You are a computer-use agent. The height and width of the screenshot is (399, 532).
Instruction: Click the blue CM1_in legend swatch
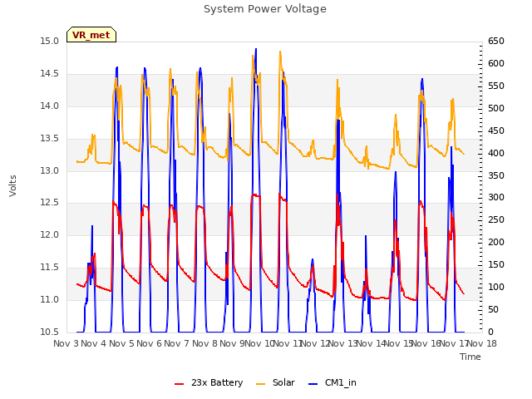313,384
